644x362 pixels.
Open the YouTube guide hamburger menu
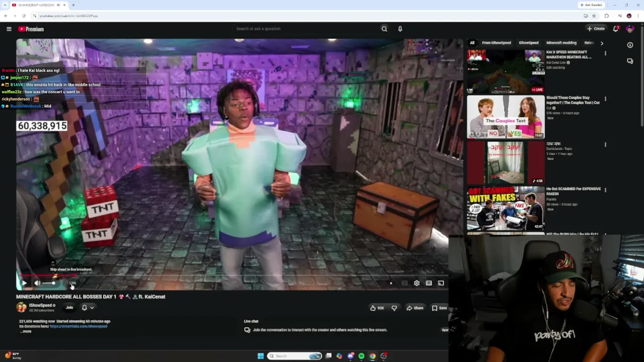[9, 29]
